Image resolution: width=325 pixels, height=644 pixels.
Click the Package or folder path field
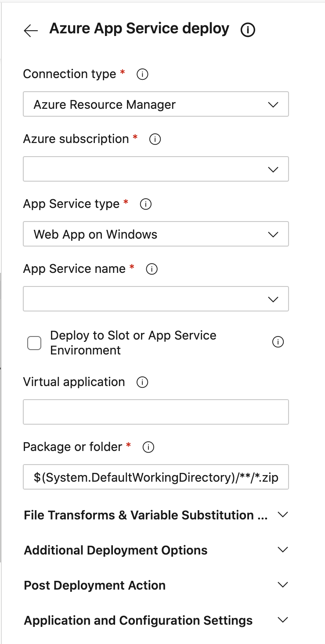click(x=156, y=477)
